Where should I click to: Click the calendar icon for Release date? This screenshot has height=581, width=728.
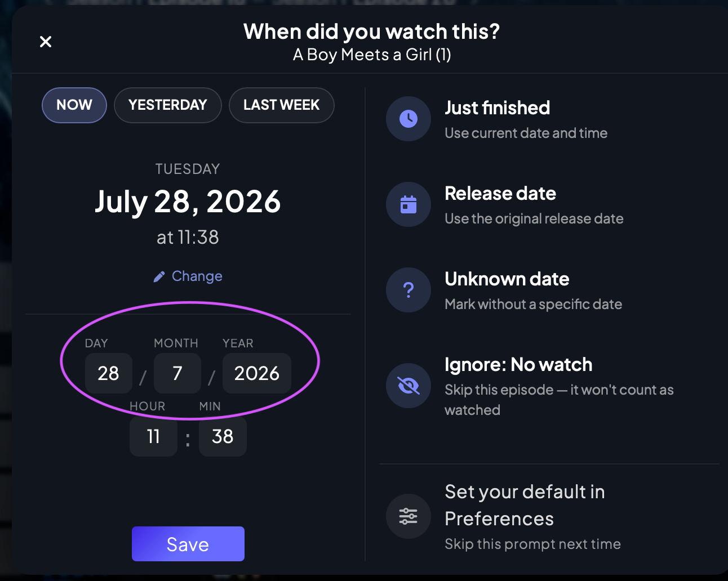coord(409,204)
